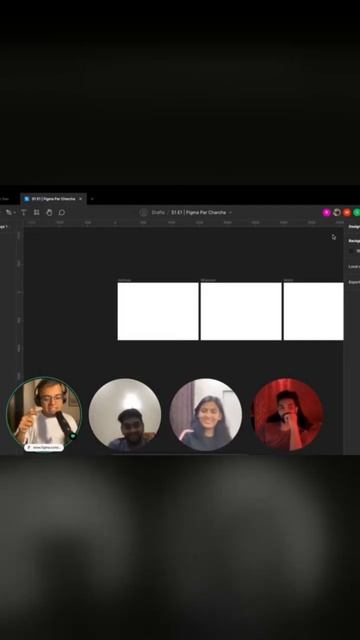The image size is (360, 640).
Task: Click the pink collaborator avatar
Action: click(x=327, y=212)
